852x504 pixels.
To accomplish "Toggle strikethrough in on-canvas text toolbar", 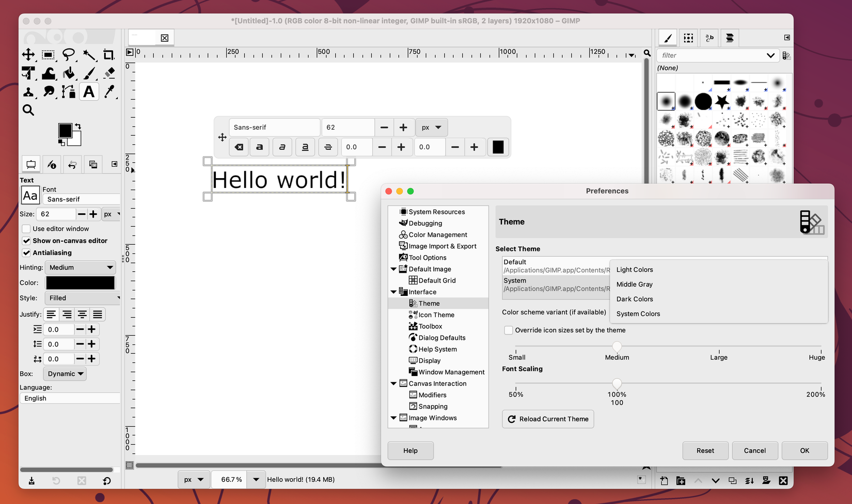I will click(328, 147).
